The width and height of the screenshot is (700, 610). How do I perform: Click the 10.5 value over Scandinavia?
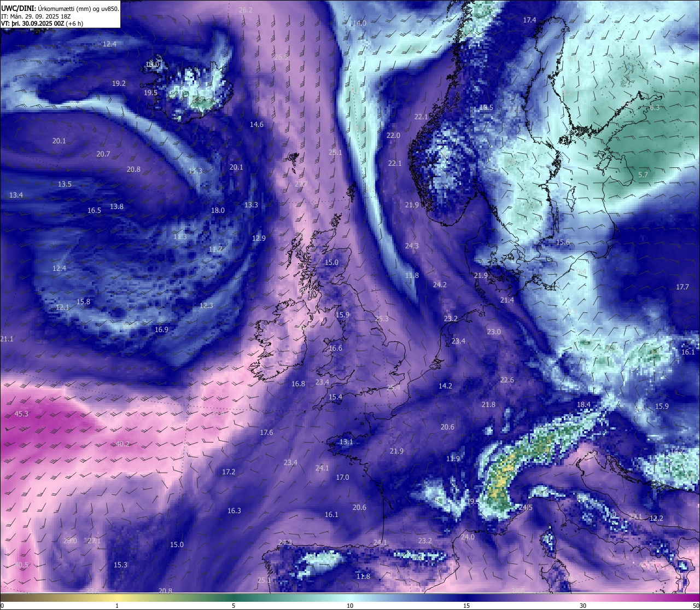point(486,108)
